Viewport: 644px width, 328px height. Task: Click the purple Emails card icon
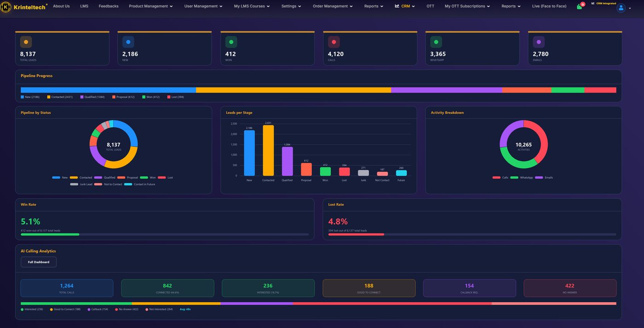coord(539,42)
